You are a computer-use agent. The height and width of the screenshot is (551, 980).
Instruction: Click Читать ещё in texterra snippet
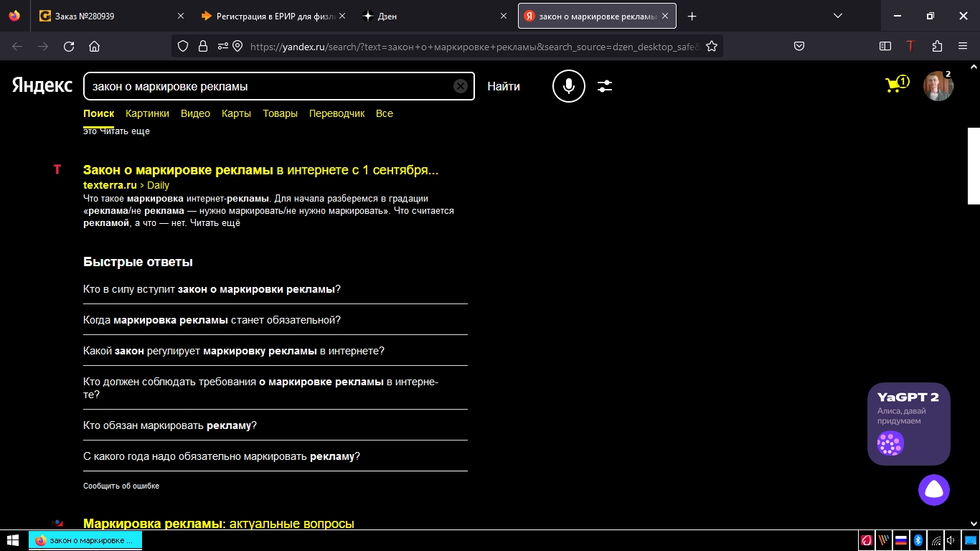tap(215, 223)
